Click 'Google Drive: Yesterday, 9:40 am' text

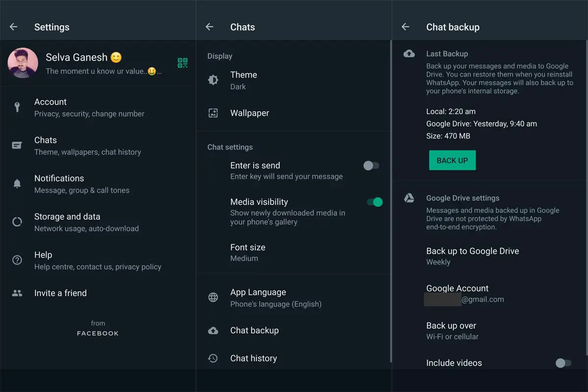click(x=482, y=123)
